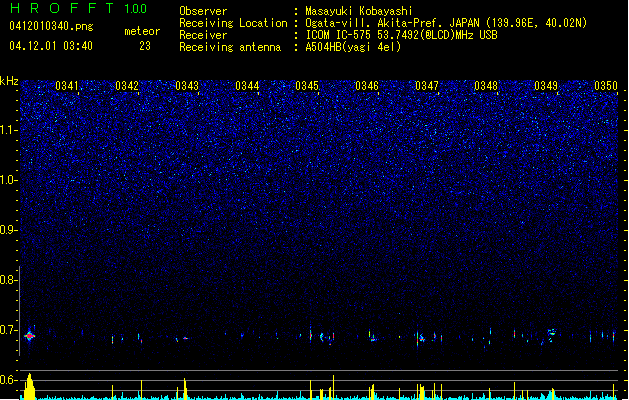Click the large yellow intensity peak at chart start
Screen dimensions: 629x400
29,386
